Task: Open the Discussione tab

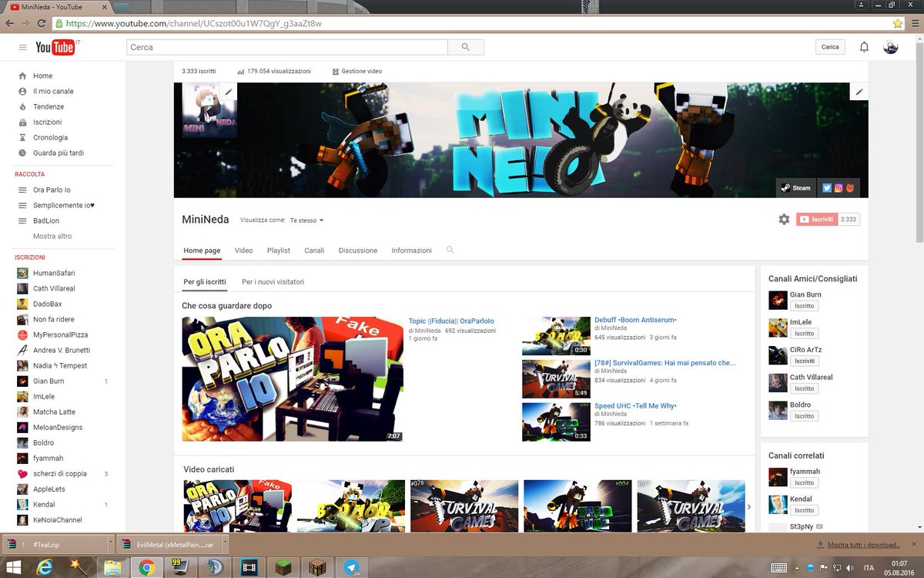Action: point(358,250)
